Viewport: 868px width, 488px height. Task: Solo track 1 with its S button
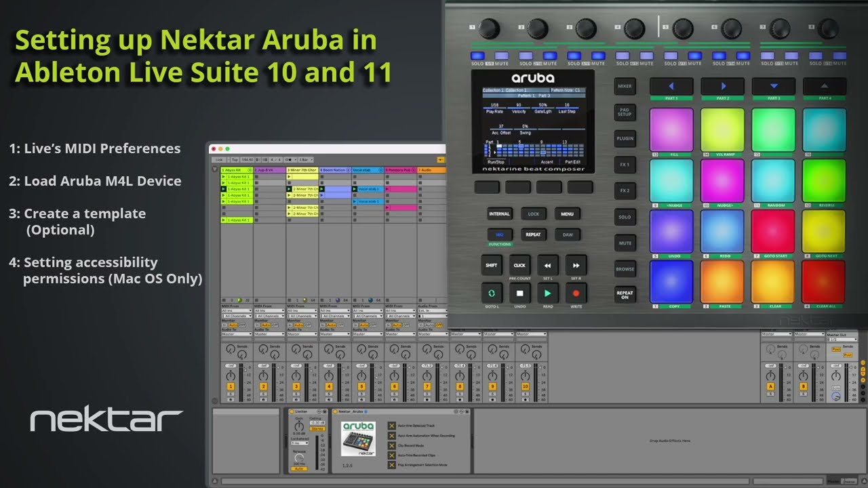(231, 393)
